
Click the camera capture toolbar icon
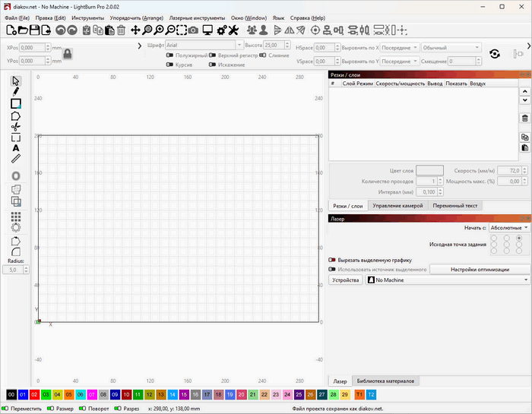(x=193, y=30)
